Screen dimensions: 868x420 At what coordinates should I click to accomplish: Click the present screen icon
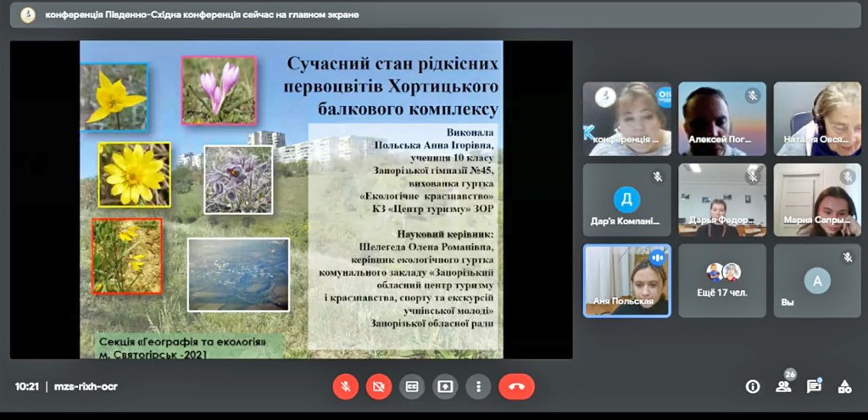[x=445, y=386]
